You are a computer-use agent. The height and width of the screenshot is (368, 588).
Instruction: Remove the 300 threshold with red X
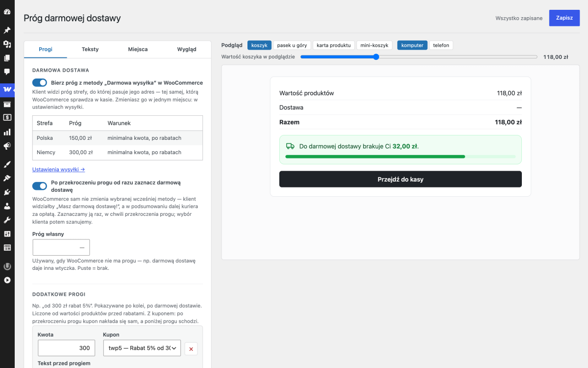click(191, 349)
